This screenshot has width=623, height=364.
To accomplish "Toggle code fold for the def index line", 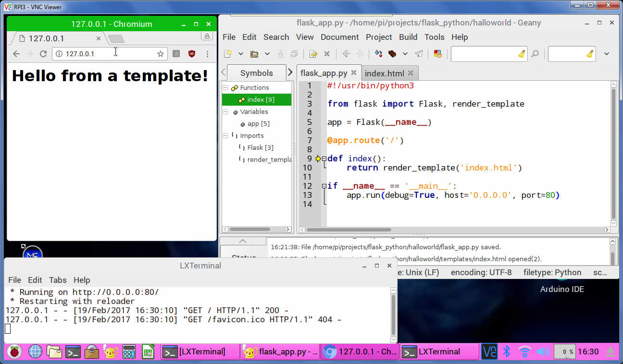I will click(324, 158).
